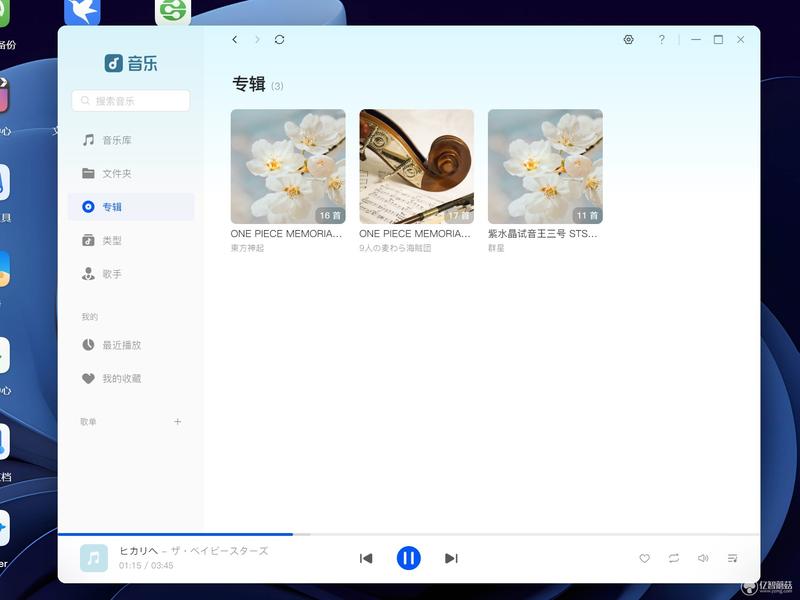800x600 pixels.
Task: Favorite current song with heart icon
Action: click(x=644, y=558)
